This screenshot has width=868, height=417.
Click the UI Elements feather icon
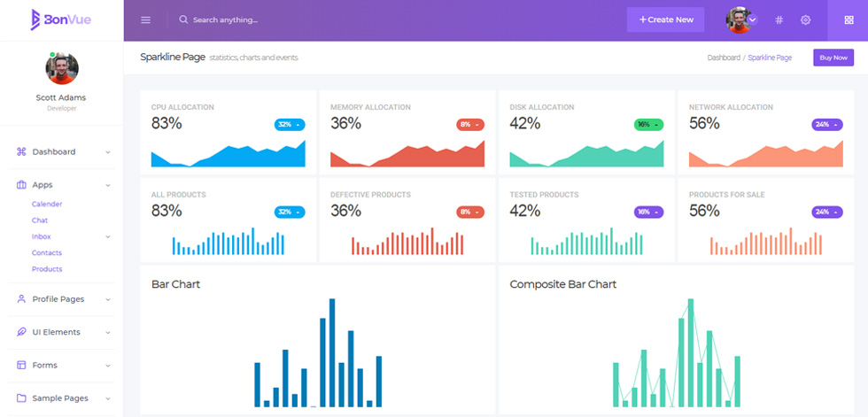tap(21, 332)
